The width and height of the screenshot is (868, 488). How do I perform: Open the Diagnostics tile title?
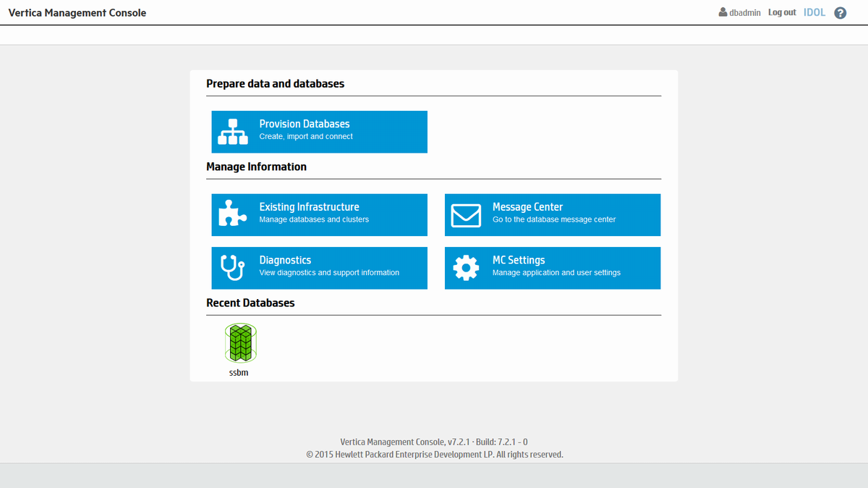tap(285, 260)
